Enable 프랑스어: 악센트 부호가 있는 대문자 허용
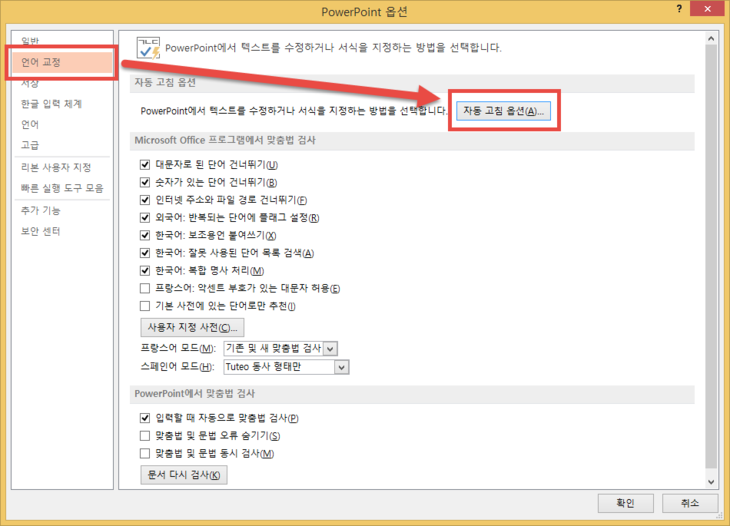730x526 pixels. click(145, 288)
